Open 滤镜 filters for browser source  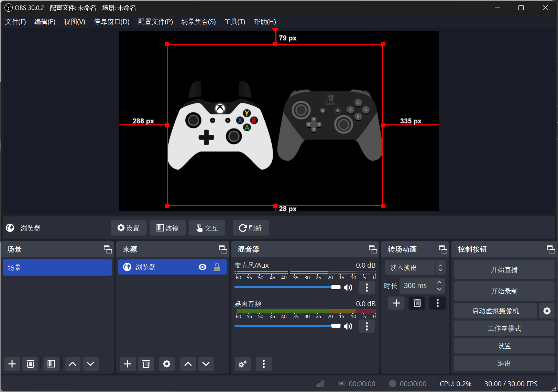pos(168,228)
